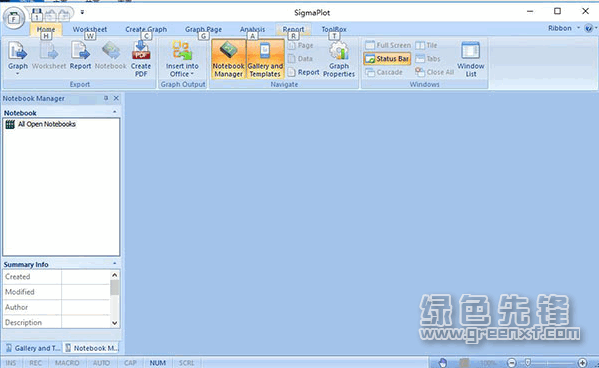Open the Insert into Office tool

(x=182, y=59)
